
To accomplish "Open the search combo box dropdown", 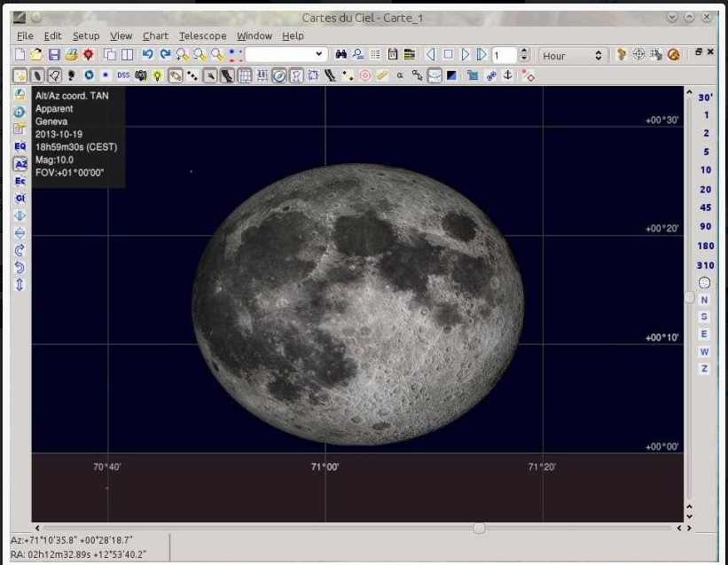I will click(318, 54).
